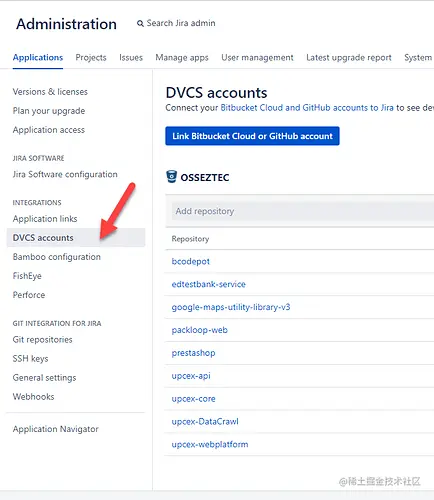
Task: Open the packloop-web repository
Action: [x=200, y=330]
